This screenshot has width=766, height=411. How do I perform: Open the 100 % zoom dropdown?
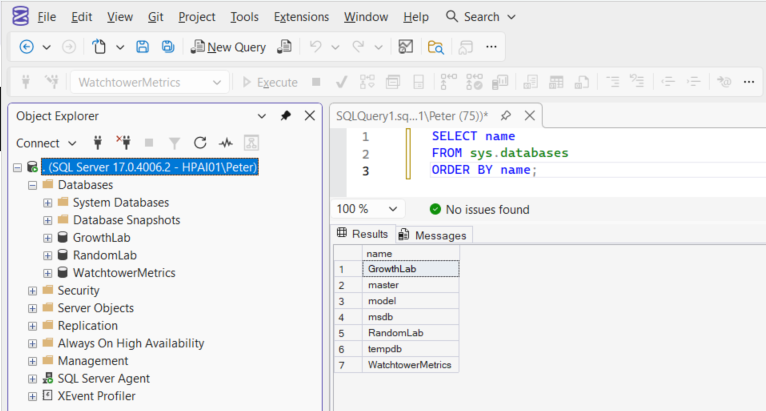(x=367, y=209)
